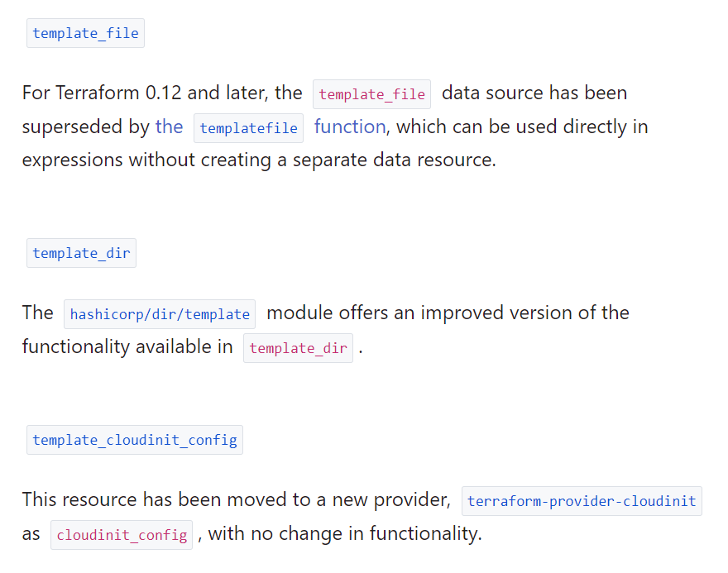Click the "data source has been" text
The height and width of the screenshot is (573, 728).
click(534, 93)
